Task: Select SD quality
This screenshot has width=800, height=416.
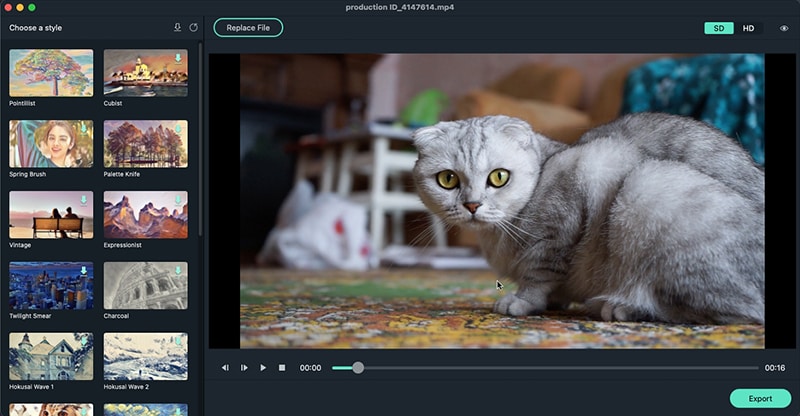Action: coord(719,28)
